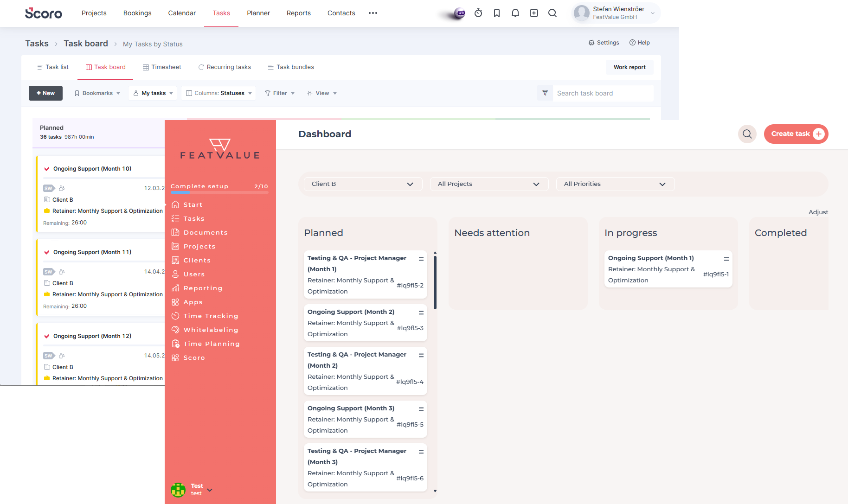Open Ongoing Support (Month 3) task card
The height and width of the screenshot is (504, 848).
(x=366, y=419)
